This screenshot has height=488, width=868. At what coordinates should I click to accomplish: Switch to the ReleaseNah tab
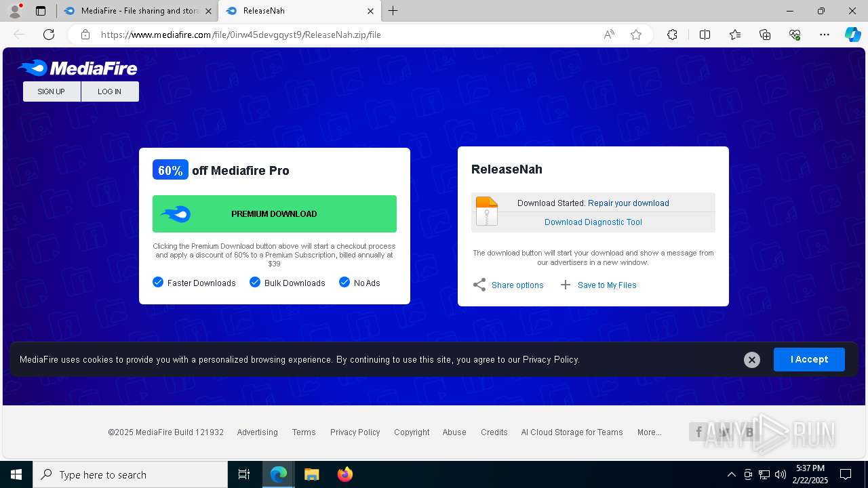point(298,11)
